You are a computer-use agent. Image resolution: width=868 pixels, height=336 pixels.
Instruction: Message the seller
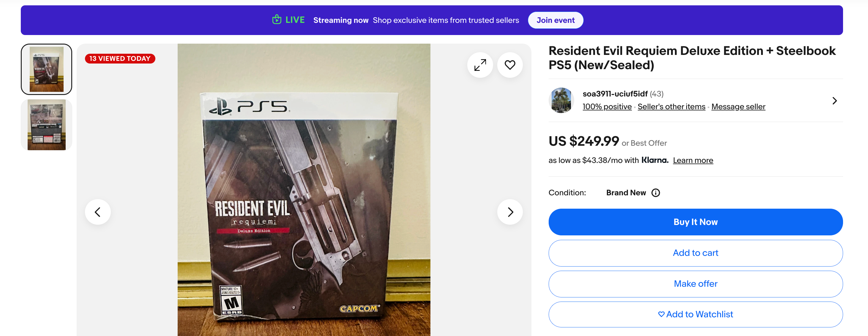(x=738, y=107)
